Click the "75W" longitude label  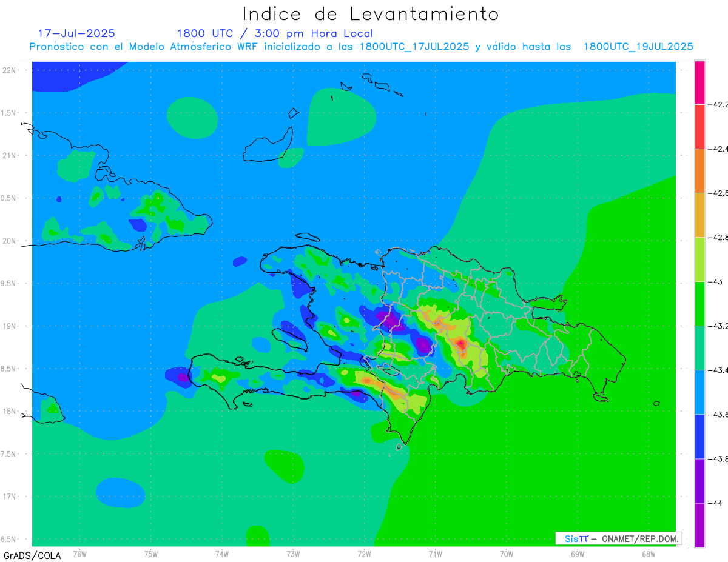pyautogui.click(x=151, y=554)
